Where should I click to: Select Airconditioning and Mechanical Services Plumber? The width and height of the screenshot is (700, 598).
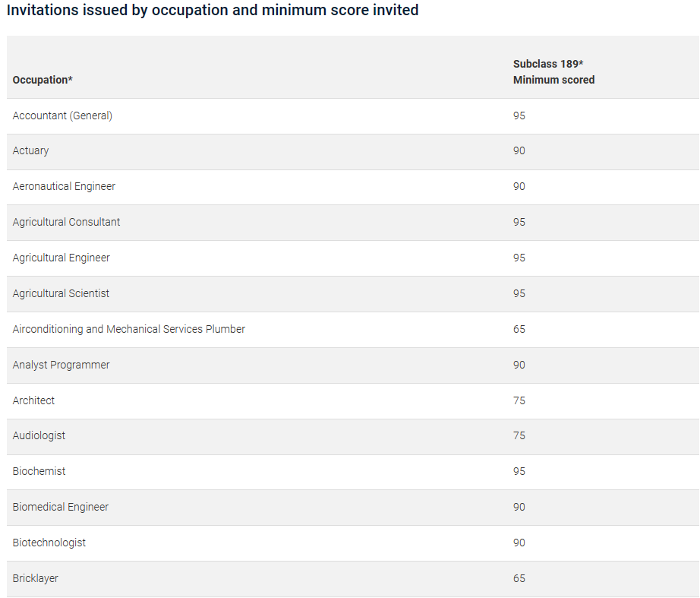click(129, 329)
